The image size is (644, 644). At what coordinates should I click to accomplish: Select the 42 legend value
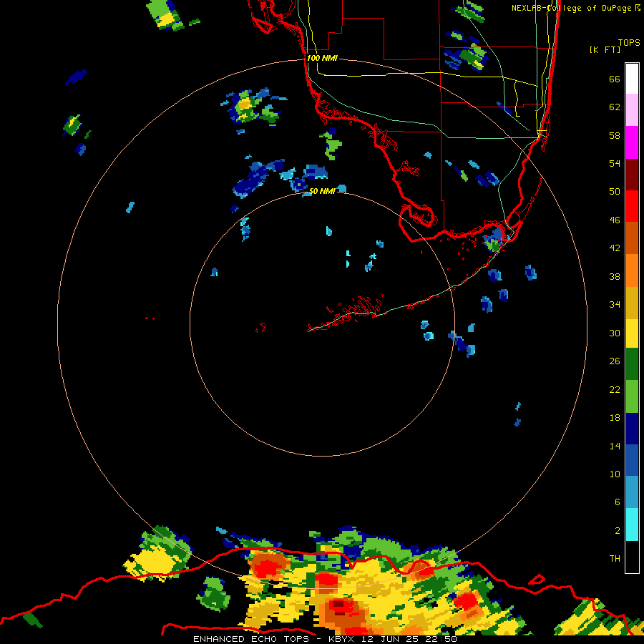(x=615, y=248)
